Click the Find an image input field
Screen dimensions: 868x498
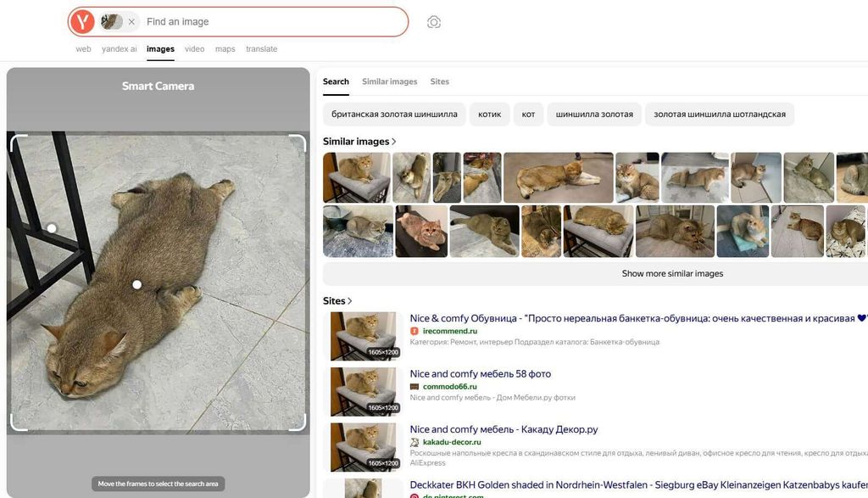[x=254, y=21]
